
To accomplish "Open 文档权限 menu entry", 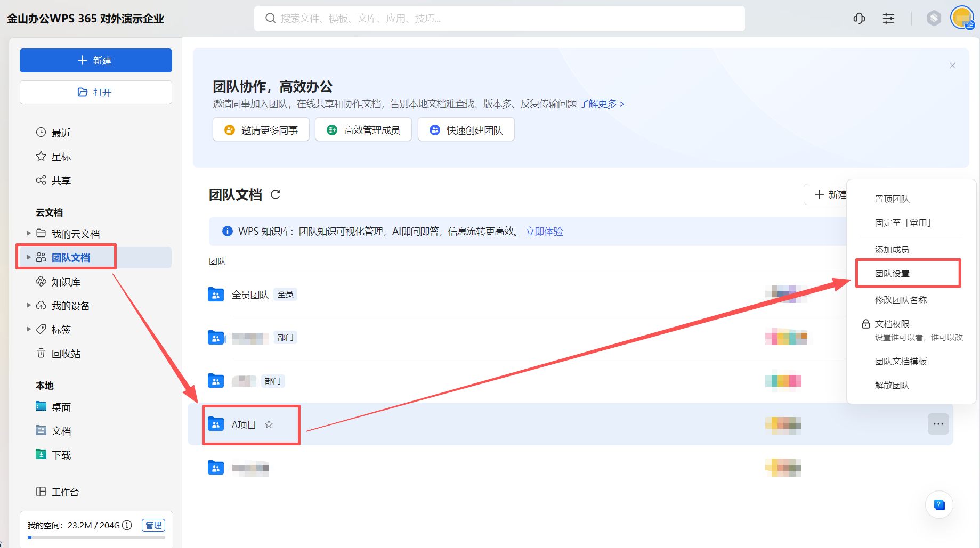I will (911, 330).
